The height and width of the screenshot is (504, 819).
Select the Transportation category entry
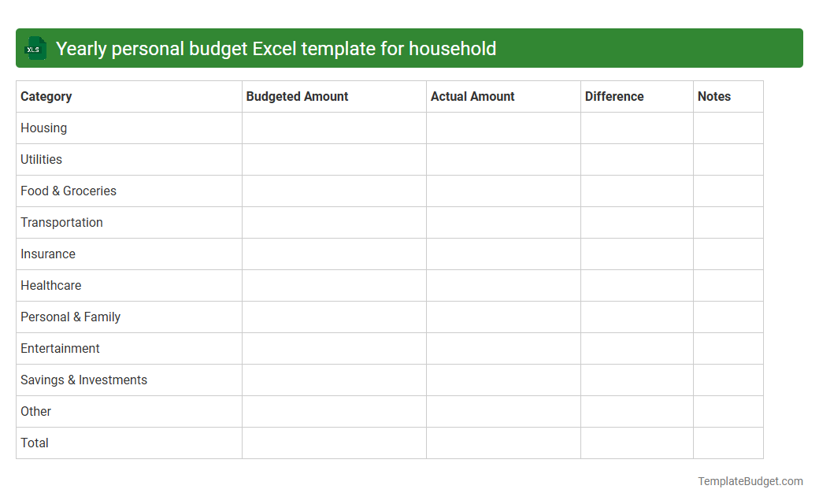click(x=61, y=222)
